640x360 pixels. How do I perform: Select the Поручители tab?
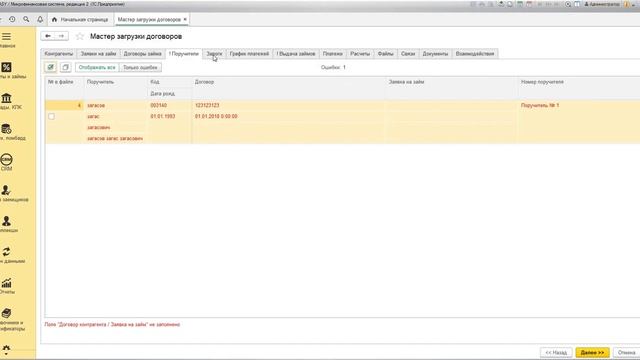(184, 54)
